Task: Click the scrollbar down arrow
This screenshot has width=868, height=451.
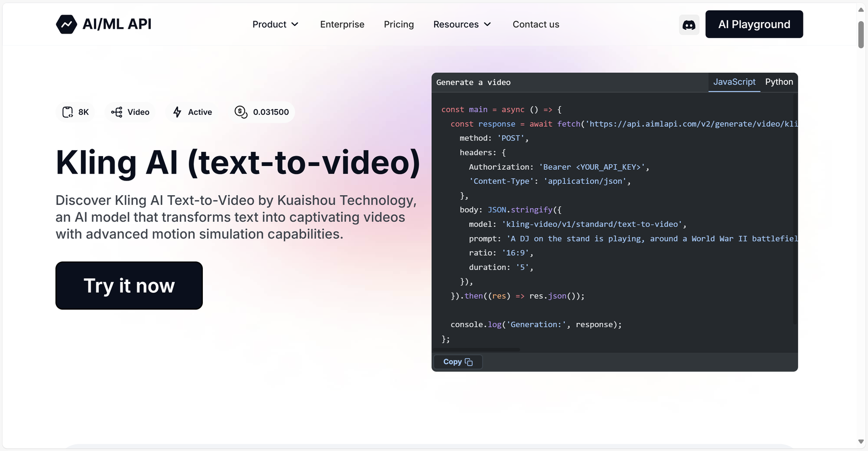Action: (861, 442)
